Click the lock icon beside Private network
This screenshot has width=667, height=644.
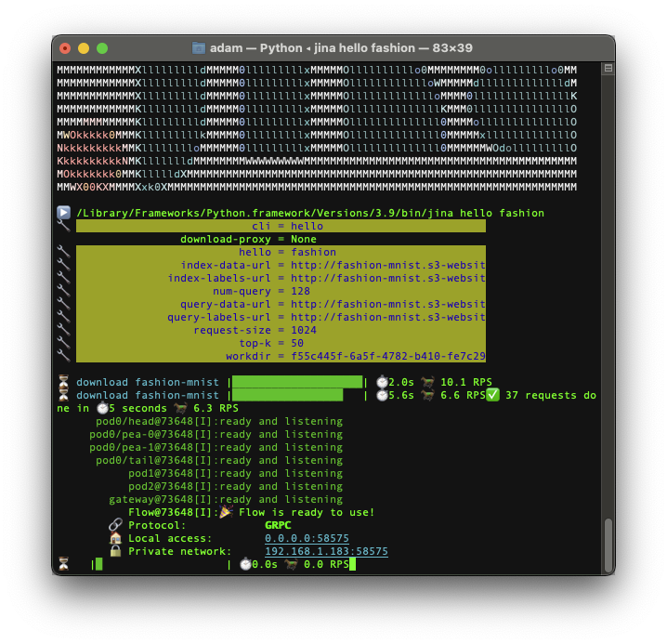click(115, 551)
